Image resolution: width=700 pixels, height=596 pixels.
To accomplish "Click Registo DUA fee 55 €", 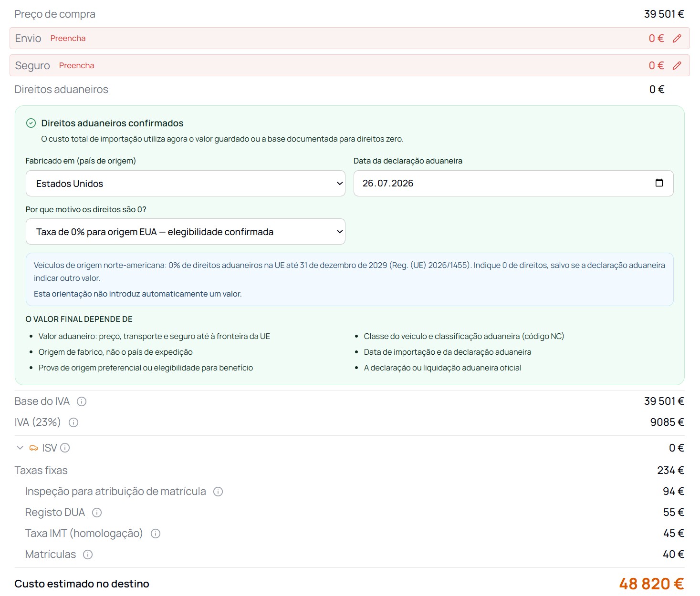I will pyautogui.click(x=673, y=513).
